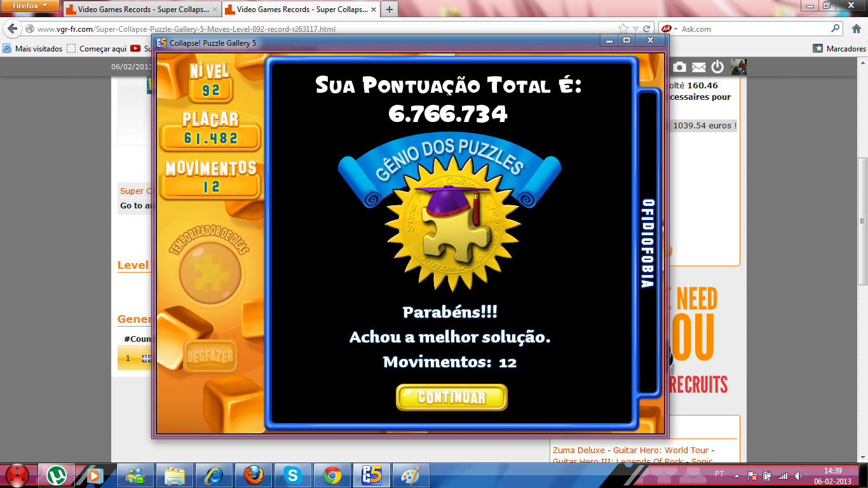The width and height of the screenshot is (868, 488).
Task: Open the Mais visitados bookmarks menu
Action: click(33, 48)
